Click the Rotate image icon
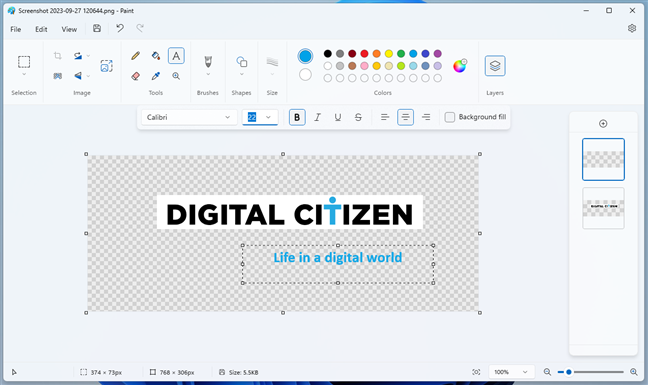Screen dimensions: 648x385 (78, 56)
